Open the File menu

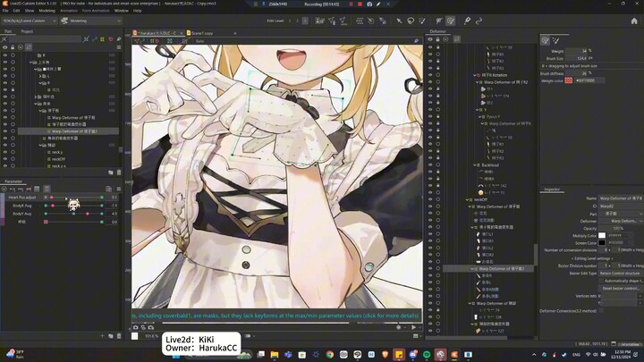[x=5, y=11]
